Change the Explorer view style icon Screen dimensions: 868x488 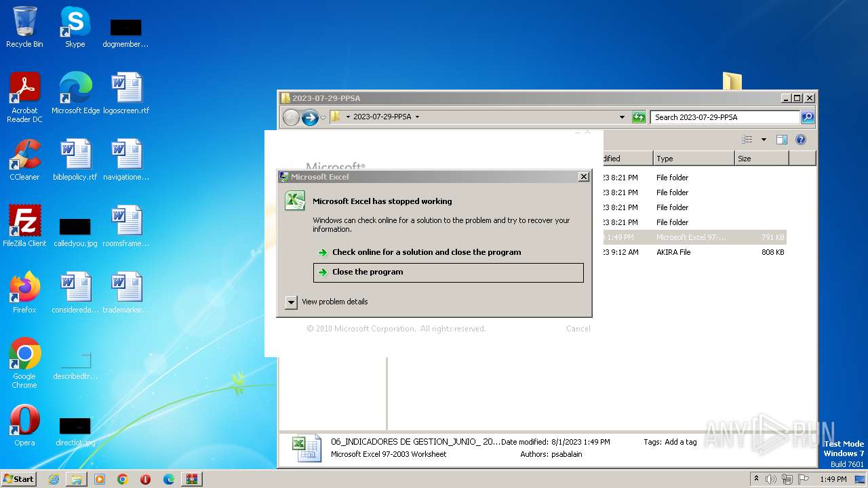click(x=747, y=140)
